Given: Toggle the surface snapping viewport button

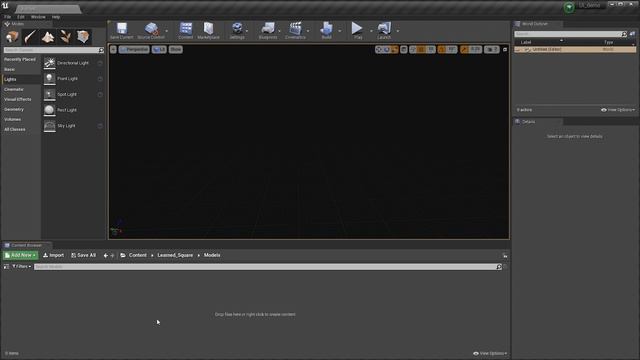Looking at the screenshot, I should coord(413,49).
